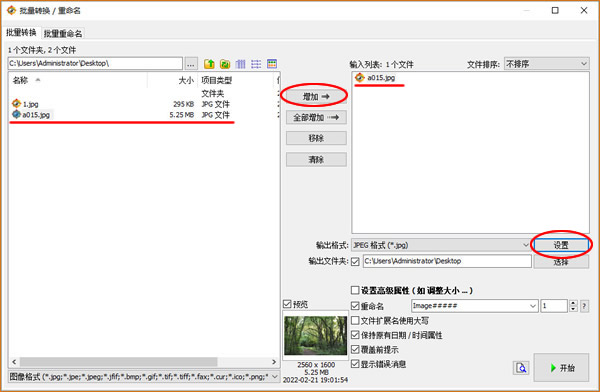600x392 pixels.
Task: Enable the advanced options checkbox
Action: pyautogui.click(x=355, y=291)
